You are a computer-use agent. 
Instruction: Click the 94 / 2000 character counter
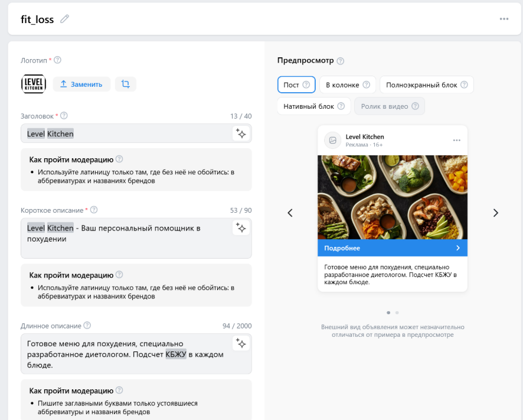click(237, 326)
